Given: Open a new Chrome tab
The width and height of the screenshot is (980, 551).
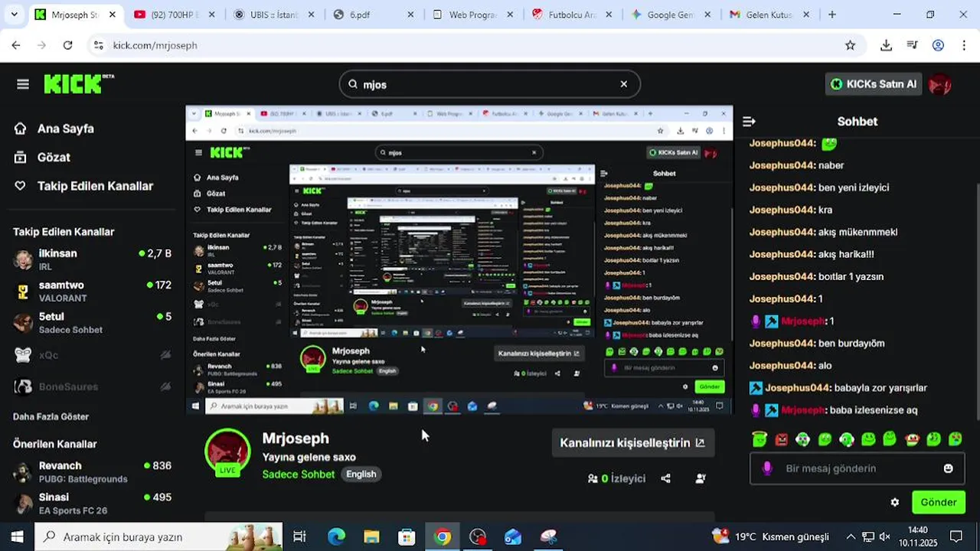Looking at the screenshot, I should [x=831, y=15].
